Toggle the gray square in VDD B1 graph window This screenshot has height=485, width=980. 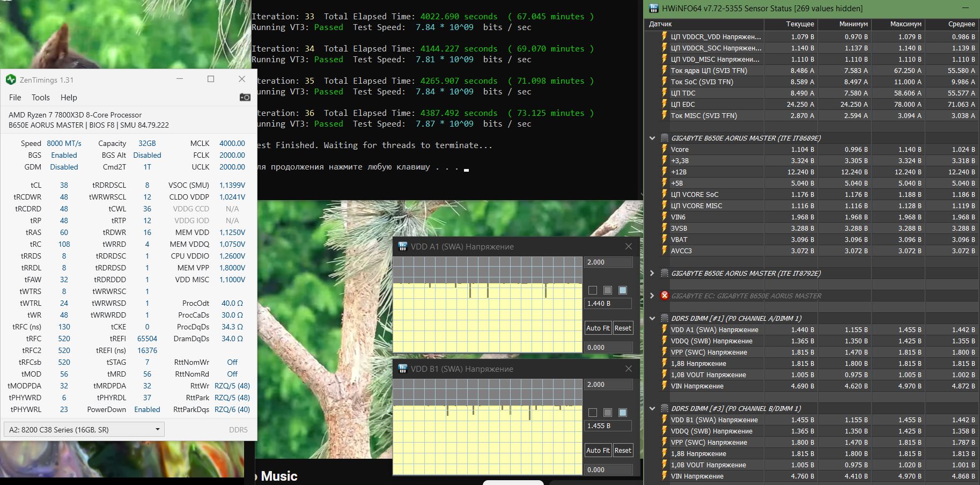(x=608, y=413)
